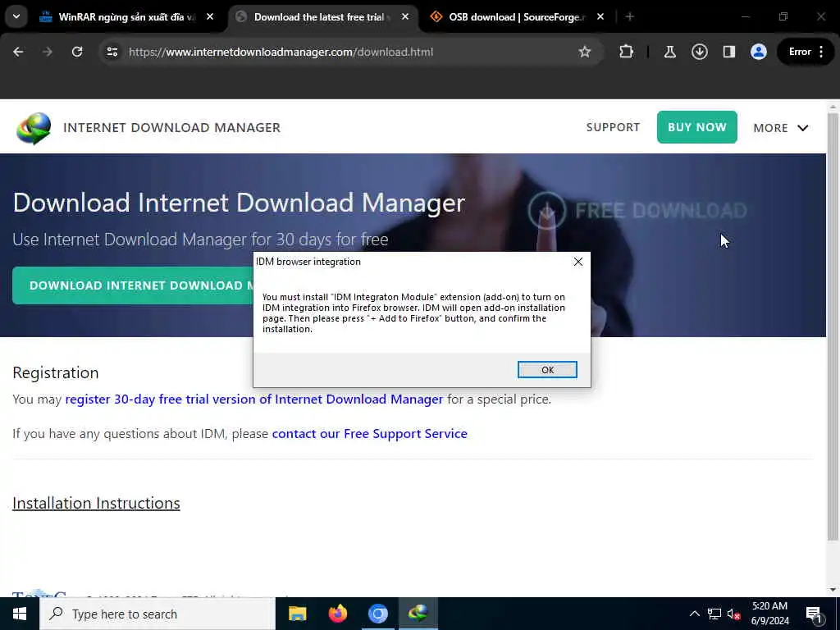Viewport: 840px width, 630px height.
Task: Open the Internet Download Manager taskbar icon
Action: click(418, 614)
